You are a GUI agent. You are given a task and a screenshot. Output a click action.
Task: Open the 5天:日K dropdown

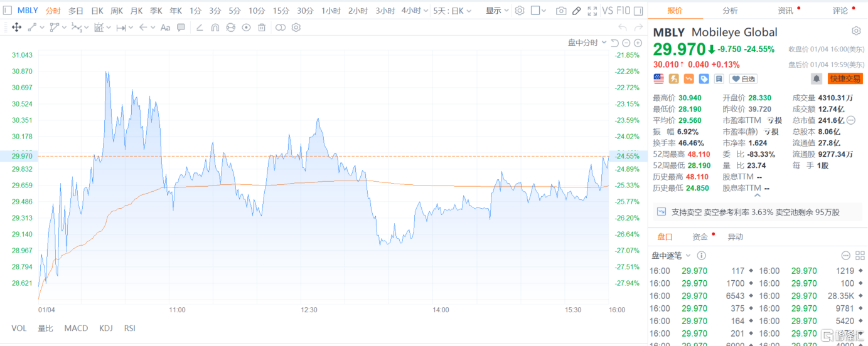click(452, 11)
